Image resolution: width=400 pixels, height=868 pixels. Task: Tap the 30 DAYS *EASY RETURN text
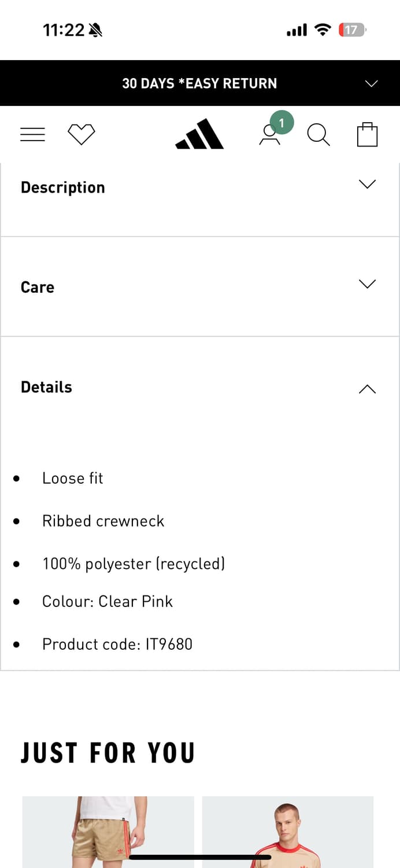tap(199, 83)
